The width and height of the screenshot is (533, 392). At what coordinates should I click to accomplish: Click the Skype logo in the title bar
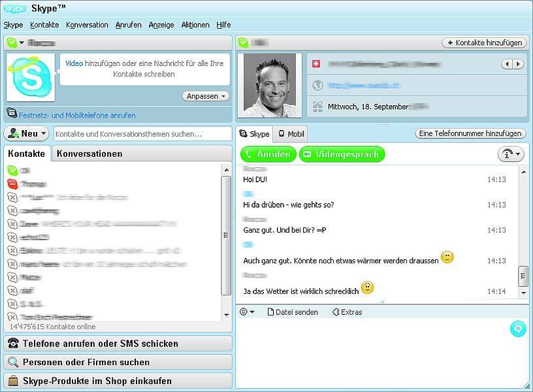(14, 8)
